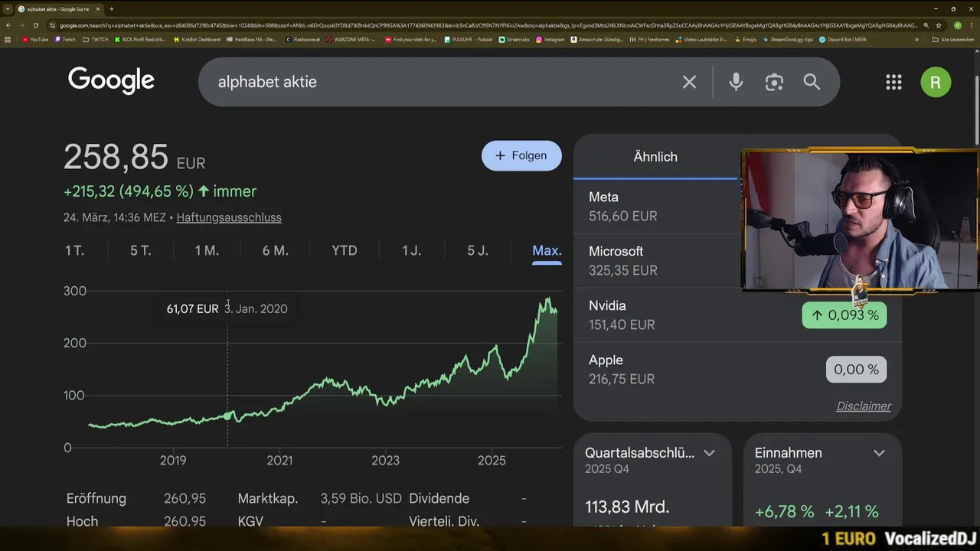Open the Streamlabs bookmark
This screenshot has height=551, width=980.
(513, 39)
